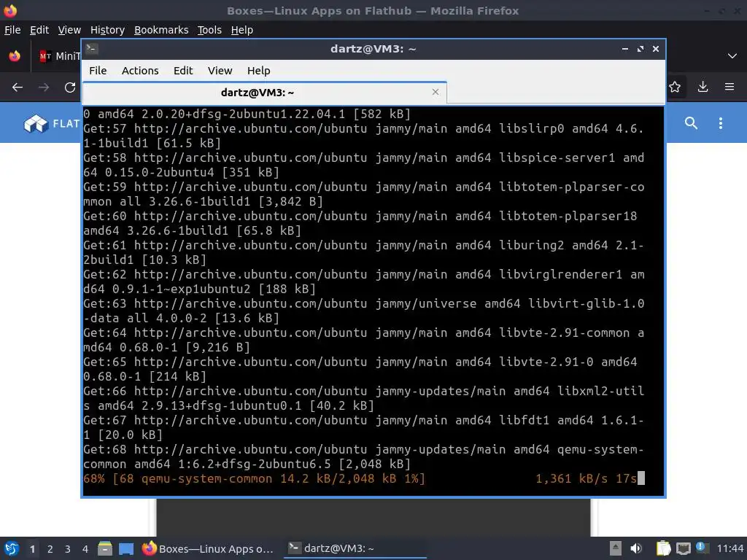Screen dimensions: 747x560
Task: Maximize the terminal window
Action: pyautogui.click(x=640, y=49)
